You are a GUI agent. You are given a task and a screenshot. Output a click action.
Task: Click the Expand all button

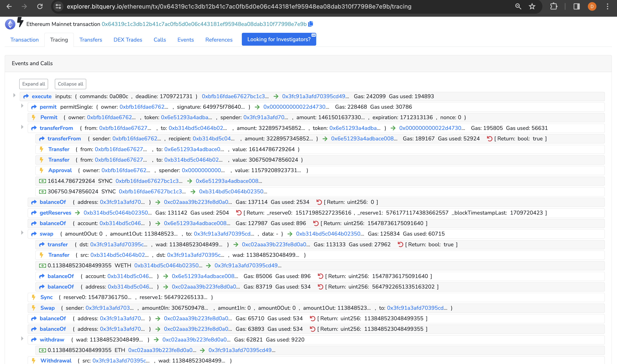click(x=34, y=84)
